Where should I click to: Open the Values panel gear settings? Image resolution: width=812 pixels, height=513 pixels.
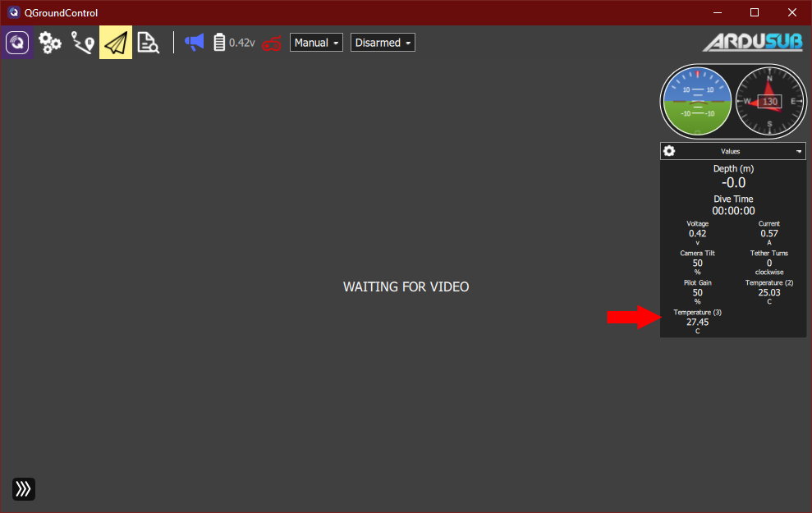669,151
